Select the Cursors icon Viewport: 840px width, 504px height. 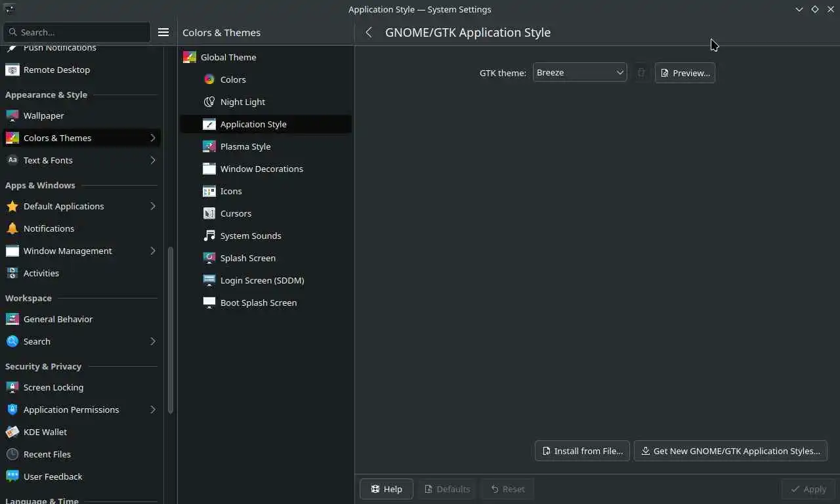[209, 213]
